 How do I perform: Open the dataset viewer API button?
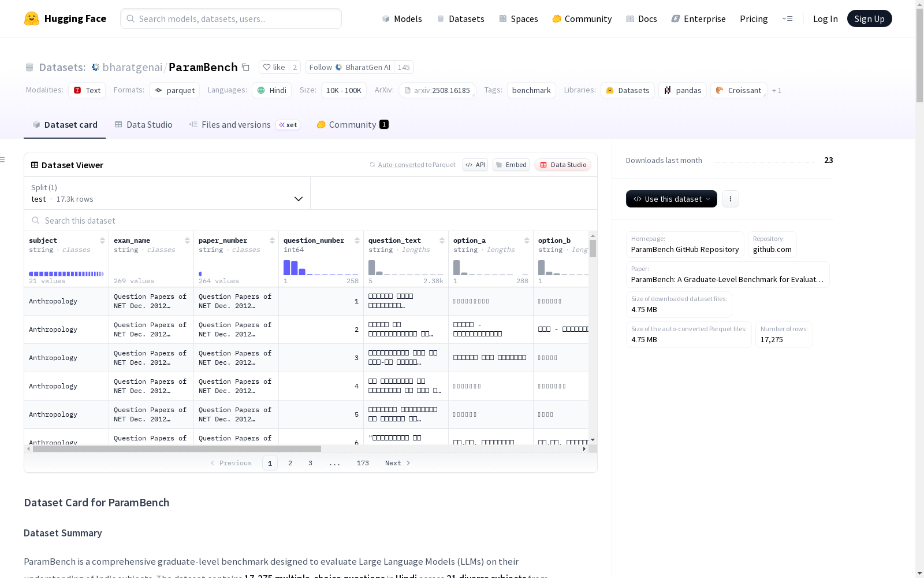pyautogui.click(x=475, y=165)
